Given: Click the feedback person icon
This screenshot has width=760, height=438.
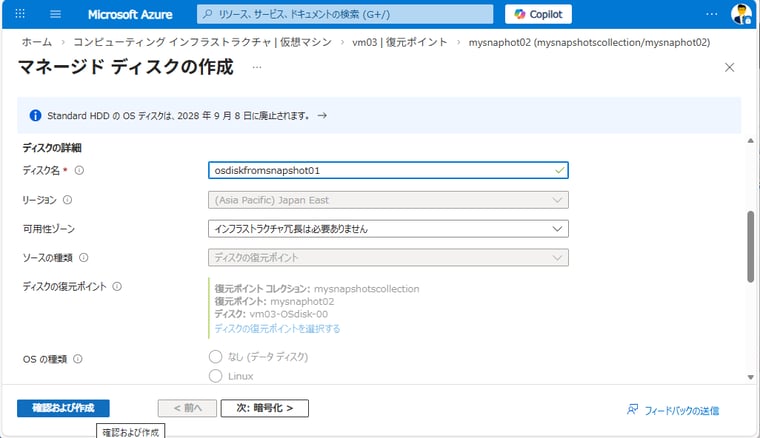Looking at the screenshot, I should [632, 410].
